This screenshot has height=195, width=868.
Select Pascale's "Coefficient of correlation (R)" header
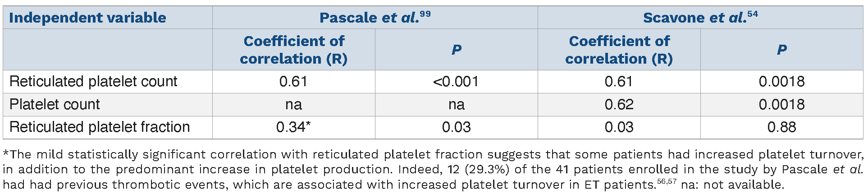294,50
